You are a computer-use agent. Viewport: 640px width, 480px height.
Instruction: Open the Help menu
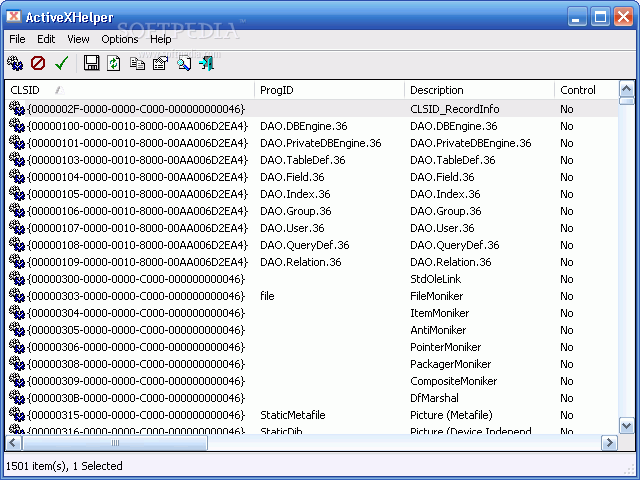tap(160, 39)
